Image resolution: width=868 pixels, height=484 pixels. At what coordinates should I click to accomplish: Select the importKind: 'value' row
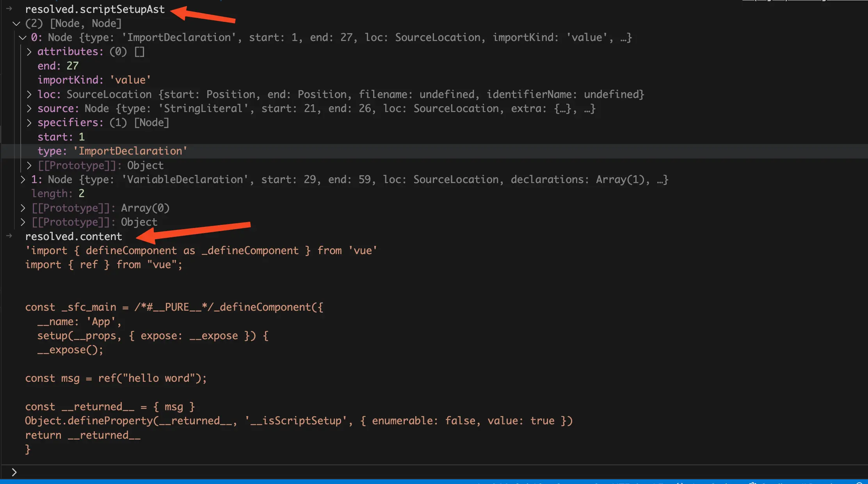(x=94, y=80)
